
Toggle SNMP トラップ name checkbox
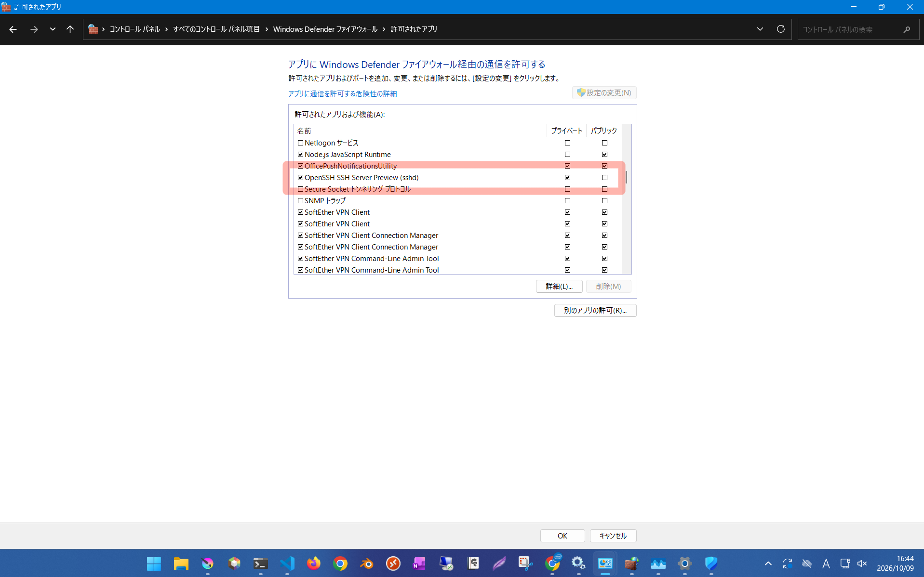[300, 201]
